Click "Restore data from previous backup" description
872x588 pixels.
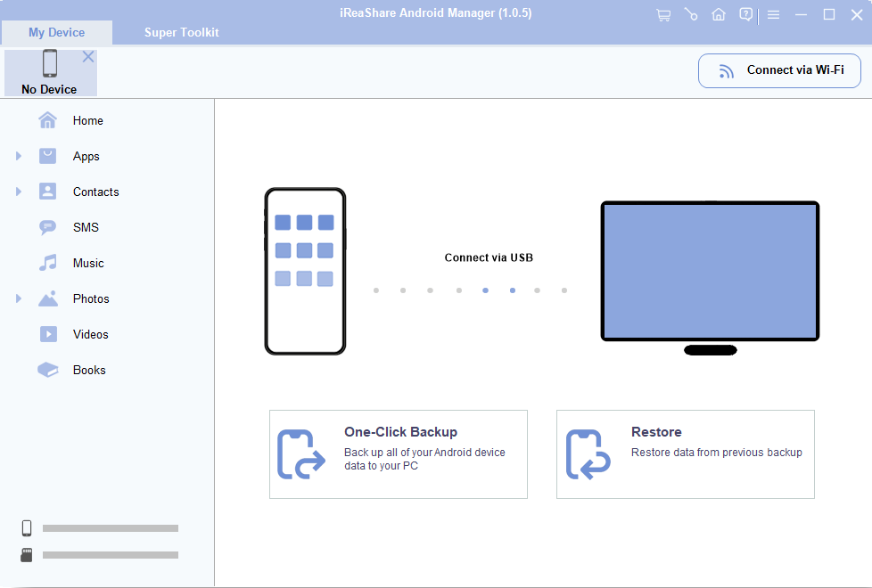(716, 453)
